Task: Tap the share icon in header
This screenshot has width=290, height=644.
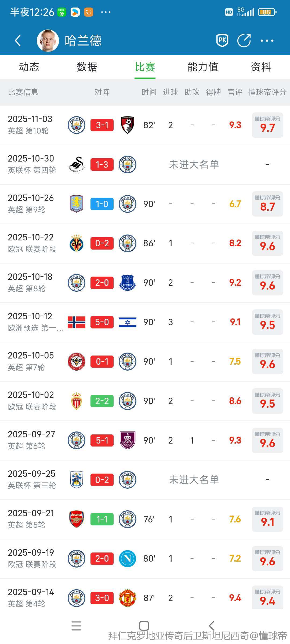Action: [x=244, y=41]
